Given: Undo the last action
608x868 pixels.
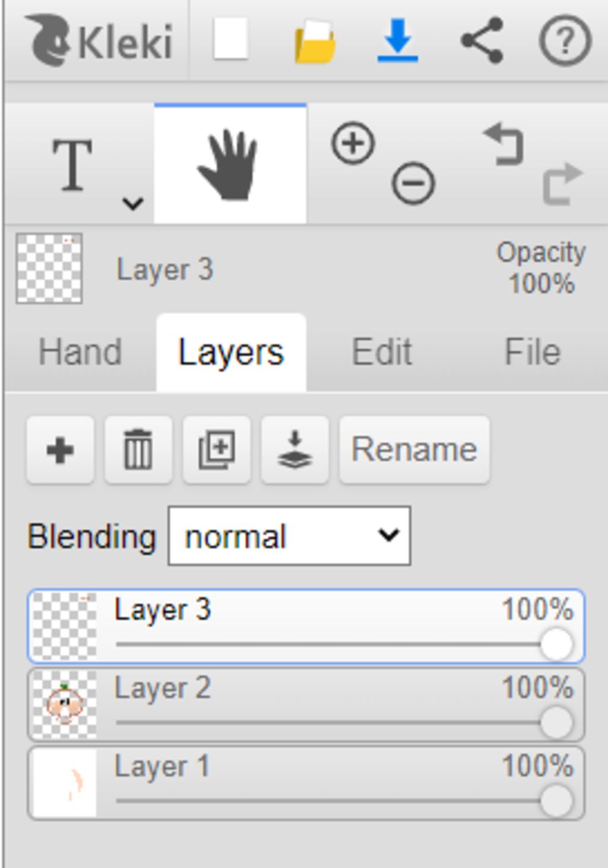Looking at the screenshot, I should (x=504, y=144).
